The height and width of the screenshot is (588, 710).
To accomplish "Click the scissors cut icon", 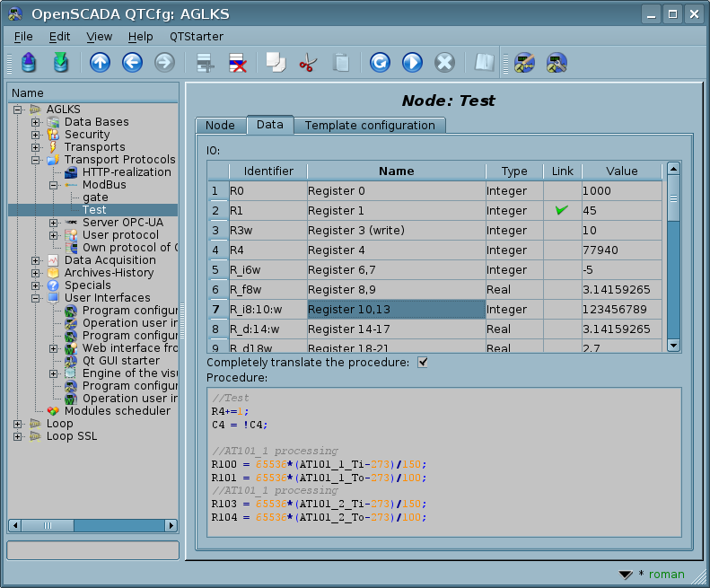I will pyautogui.click(x=308, y=63).
